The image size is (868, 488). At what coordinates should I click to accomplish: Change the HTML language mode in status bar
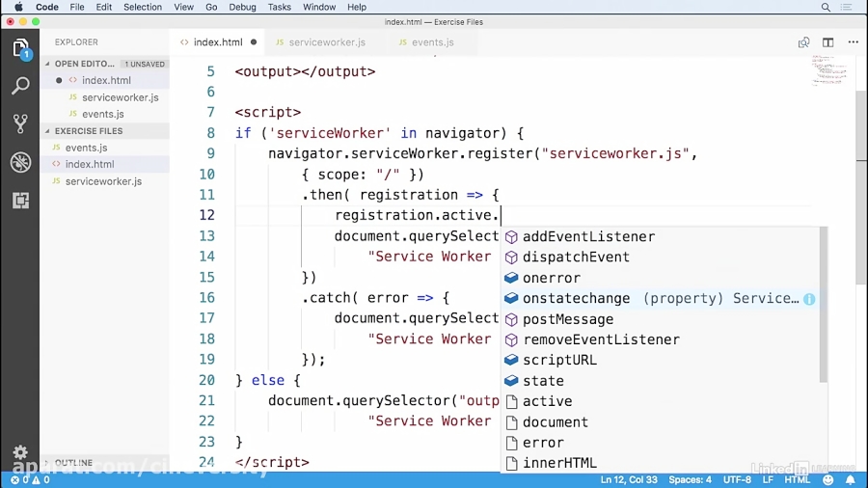(797, 479)
